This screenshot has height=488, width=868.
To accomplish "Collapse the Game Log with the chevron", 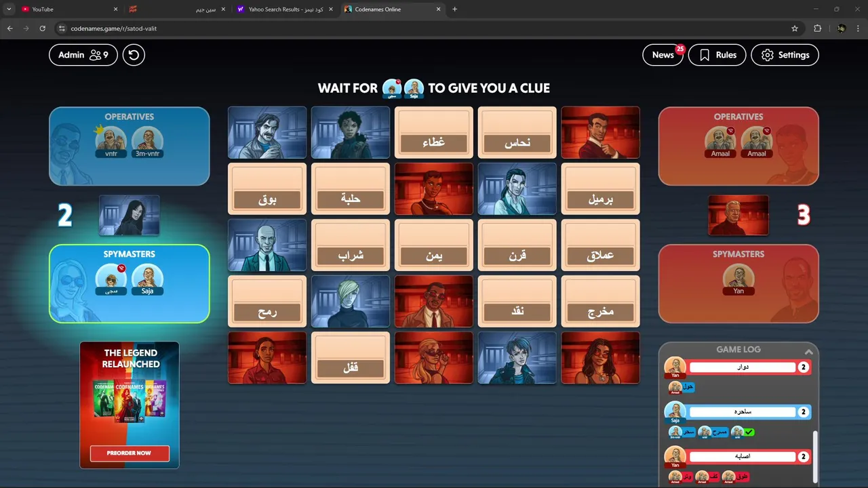I will [x=808, y=352].
